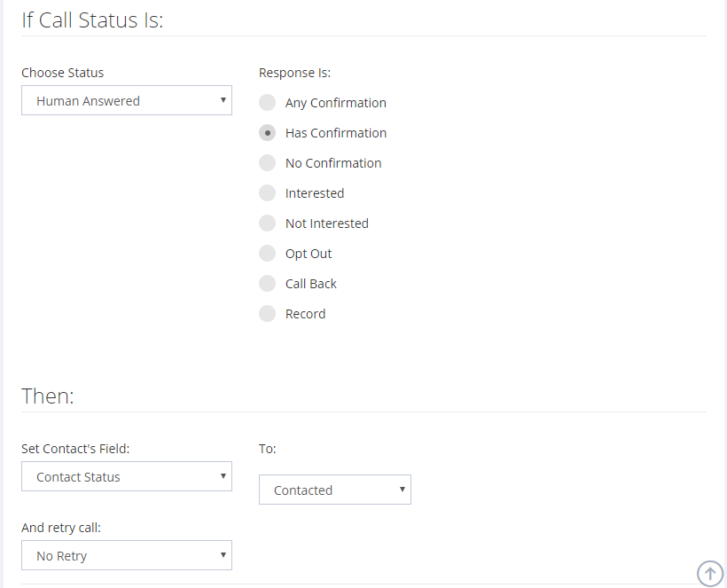Click the If Call Status Is heading

92,20
